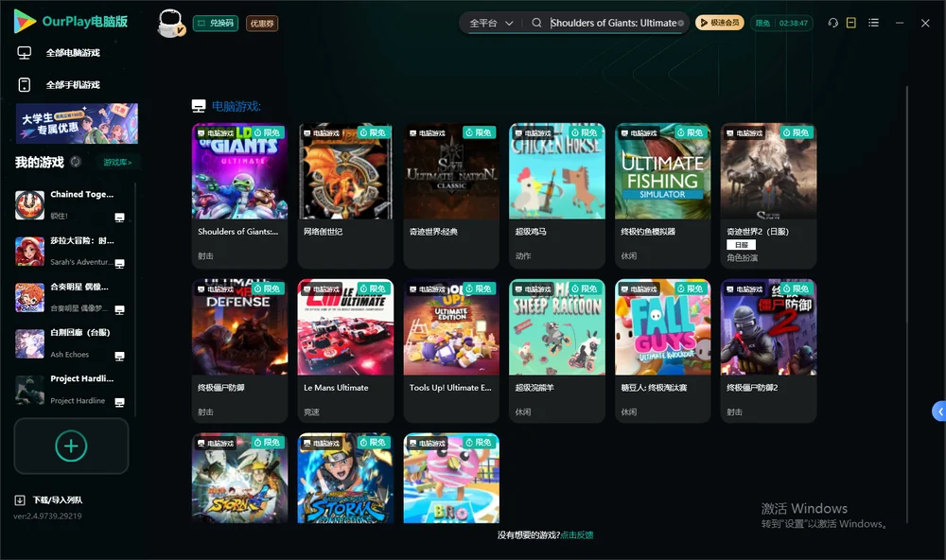Select 白荆回廊 (台服) game entry
The height and width of the screenshot is (560, 946).
[69, 343]
